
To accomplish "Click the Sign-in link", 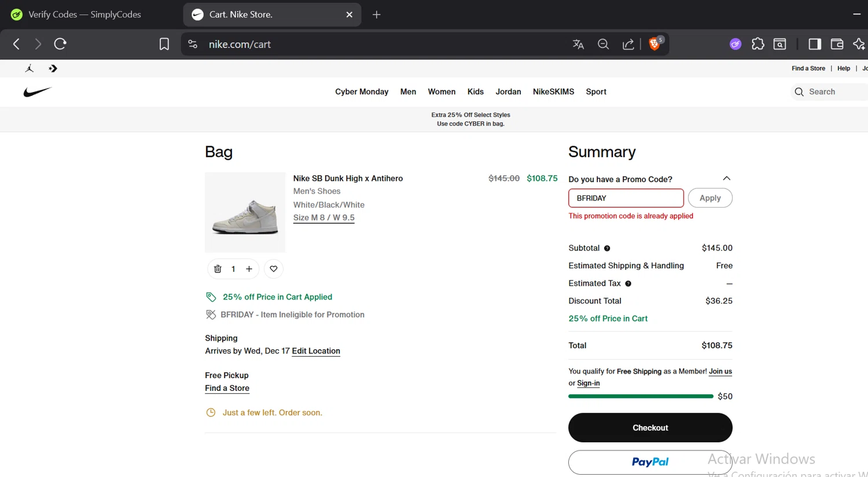I will (588, 383).
